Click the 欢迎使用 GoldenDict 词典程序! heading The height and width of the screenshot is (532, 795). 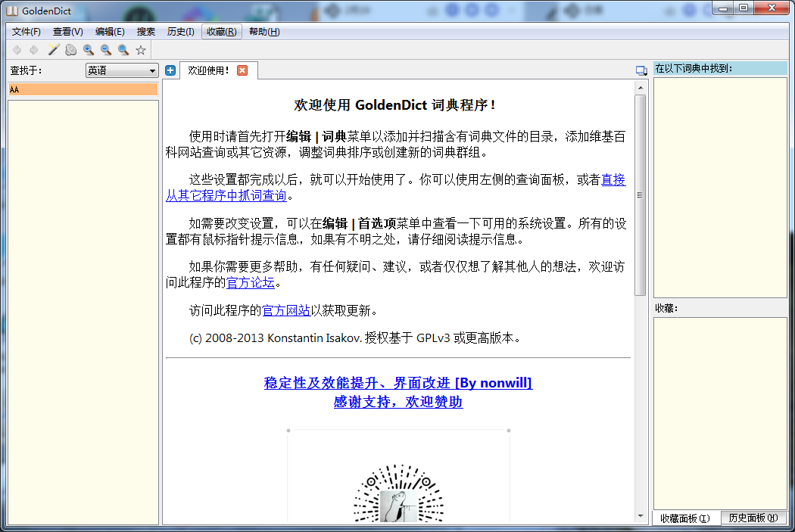pyautogui.click(x=395, y=105)
